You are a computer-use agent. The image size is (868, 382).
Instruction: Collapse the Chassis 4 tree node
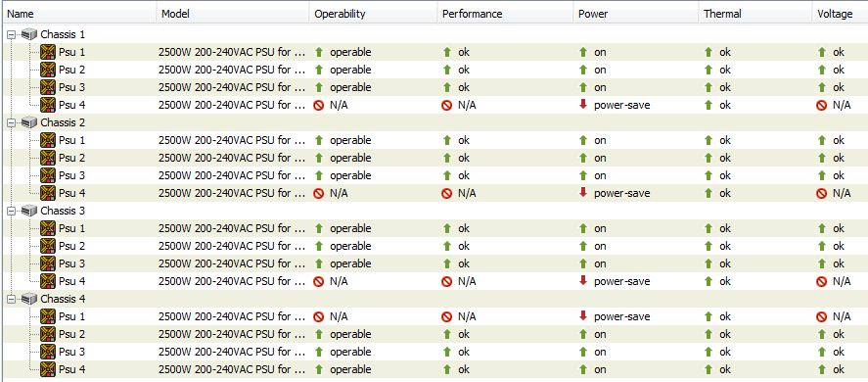pos(11,299)
